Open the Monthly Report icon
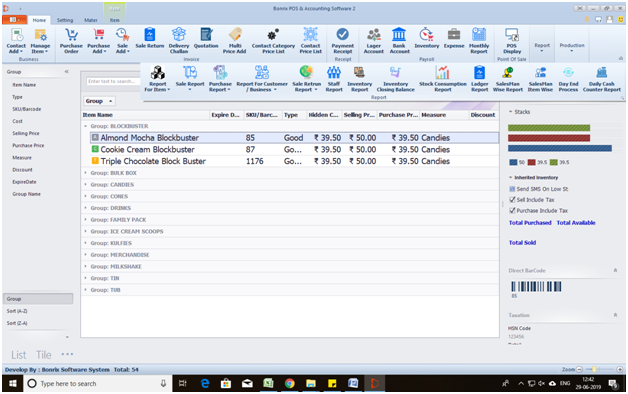 point(479,40)
